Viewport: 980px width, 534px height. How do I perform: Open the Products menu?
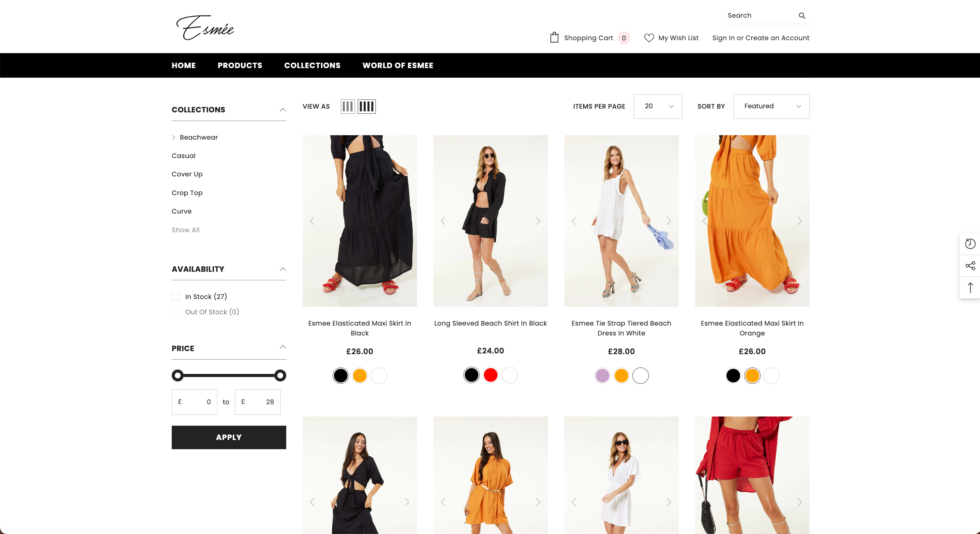pyautogui.click(x=240, y=65)
